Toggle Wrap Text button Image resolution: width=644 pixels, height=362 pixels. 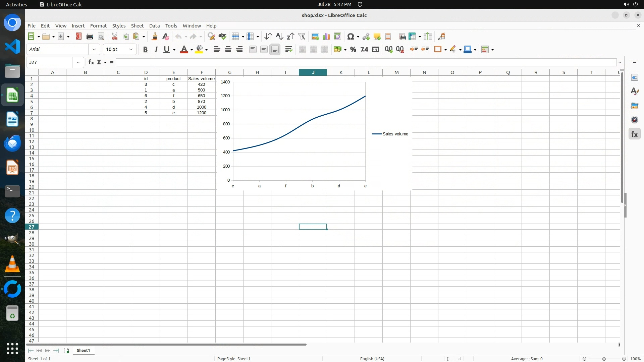[288, 50]
